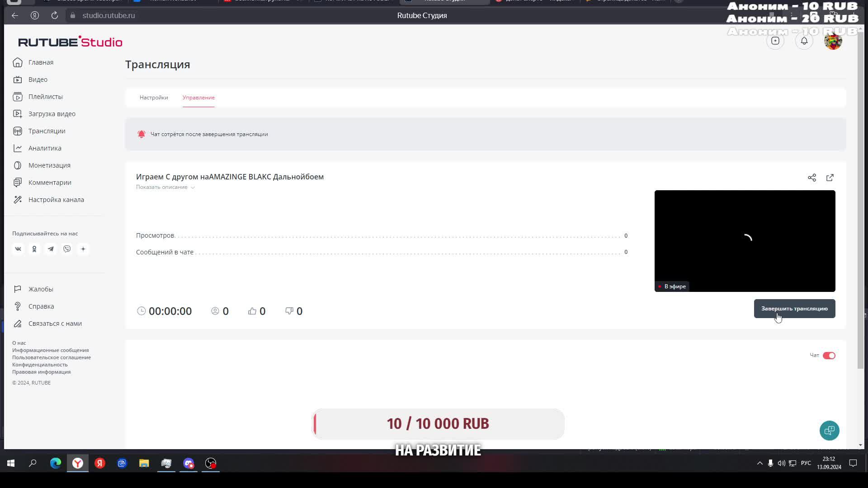Click the browser reload icon
The image size is (868, 488).
point(55,15)
